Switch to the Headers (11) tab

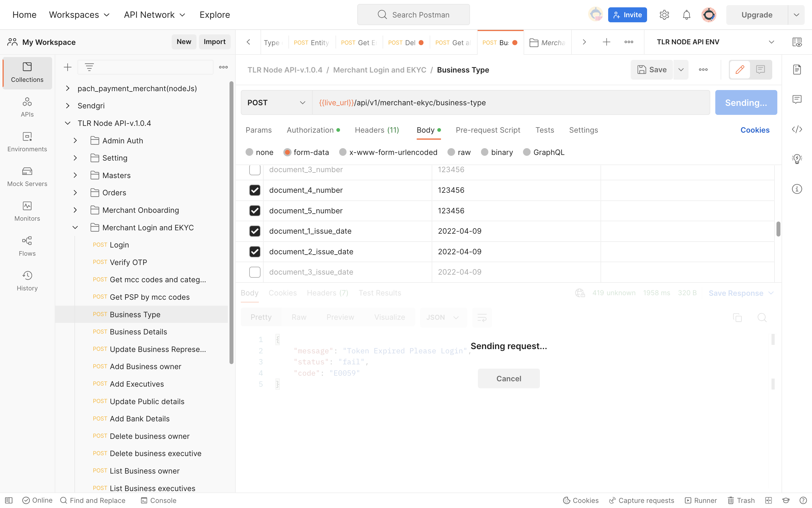377,130
